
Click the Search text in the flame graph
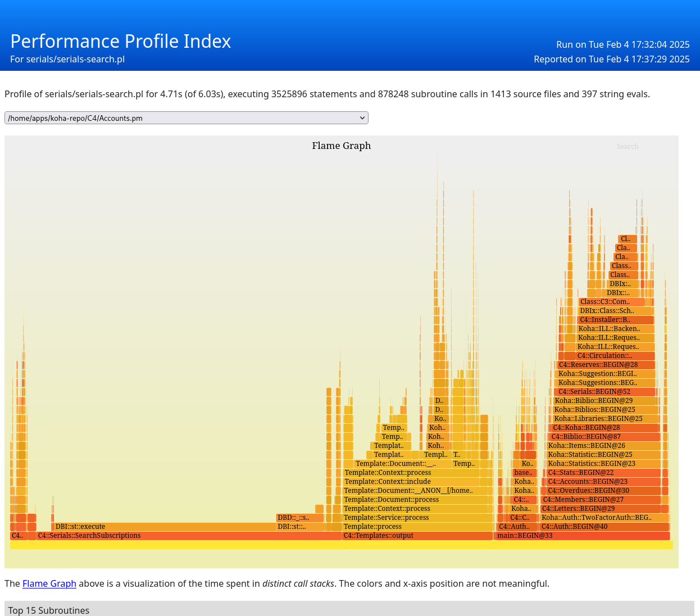coord(627,147)
